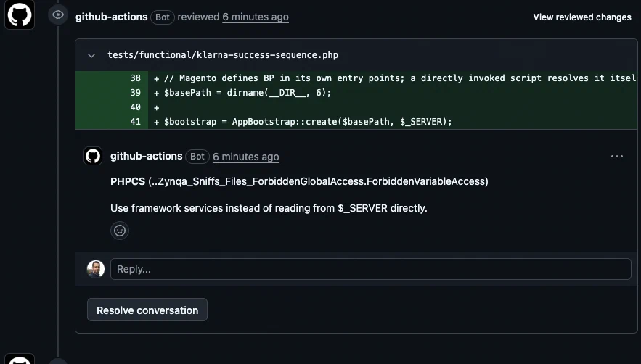641x364 pixels.
Task: Open tests/functional/klarna-success-sequence.php file path
Action: point(223,54)
